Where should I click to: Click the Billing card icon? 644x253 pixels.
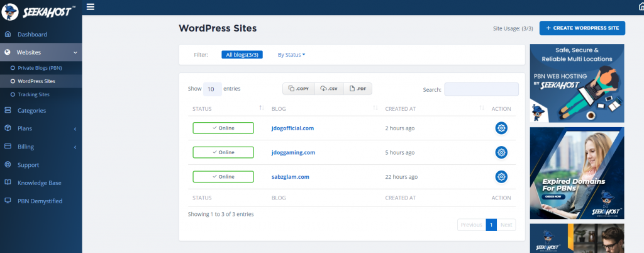pyautogui.click(x=8, y=147)
